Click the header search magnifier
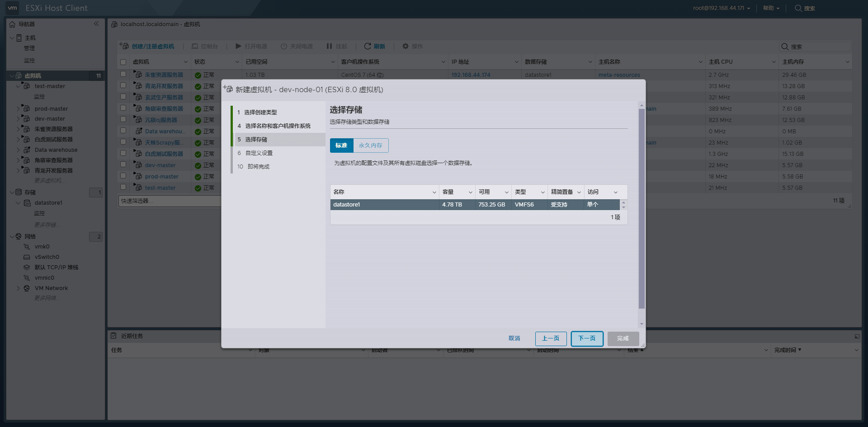Viewport: 868px width, 427px height. (798, 8)
